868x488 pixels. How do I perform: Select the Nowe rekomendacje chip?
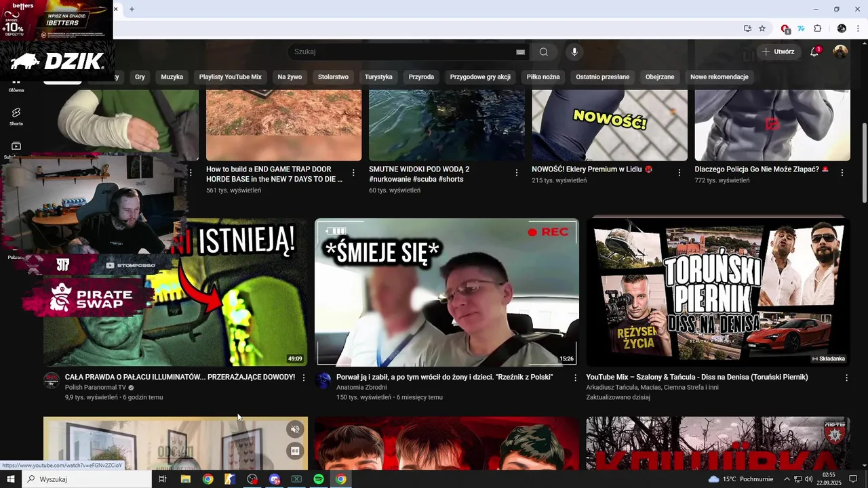pos(719,77)
